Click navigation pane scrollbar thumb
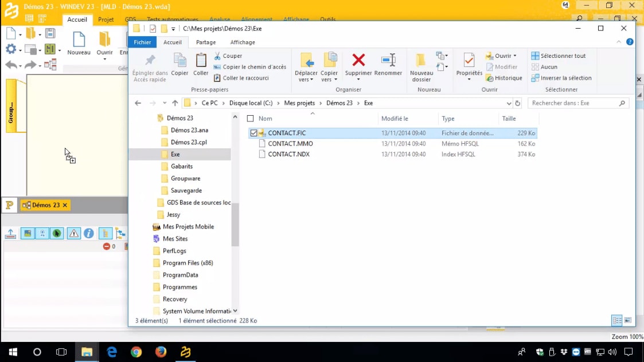 (235, 225)
